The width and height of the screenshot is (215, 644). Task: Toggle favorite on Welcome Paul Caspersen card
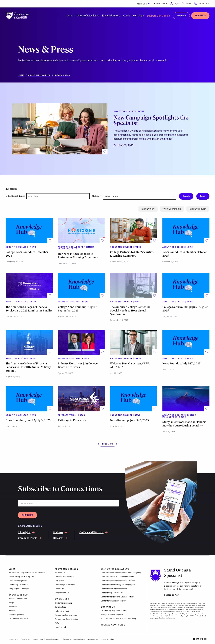[x=154, y=352]
